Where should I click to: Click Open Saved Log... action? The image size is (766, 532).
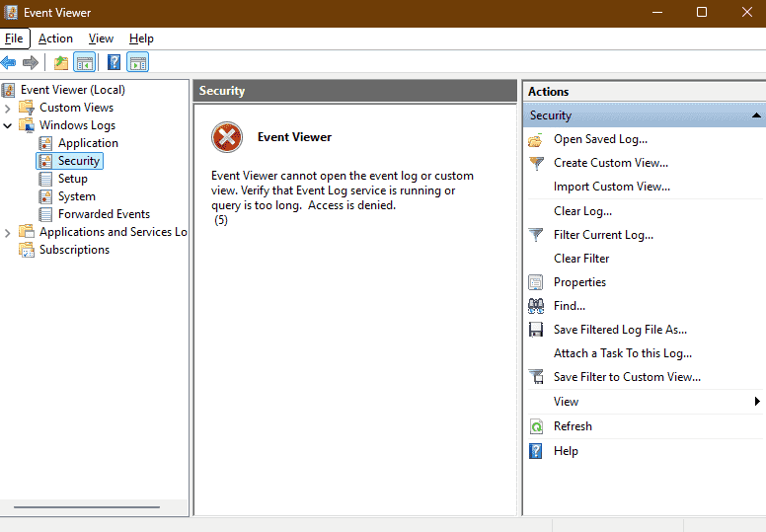point(600,140)
